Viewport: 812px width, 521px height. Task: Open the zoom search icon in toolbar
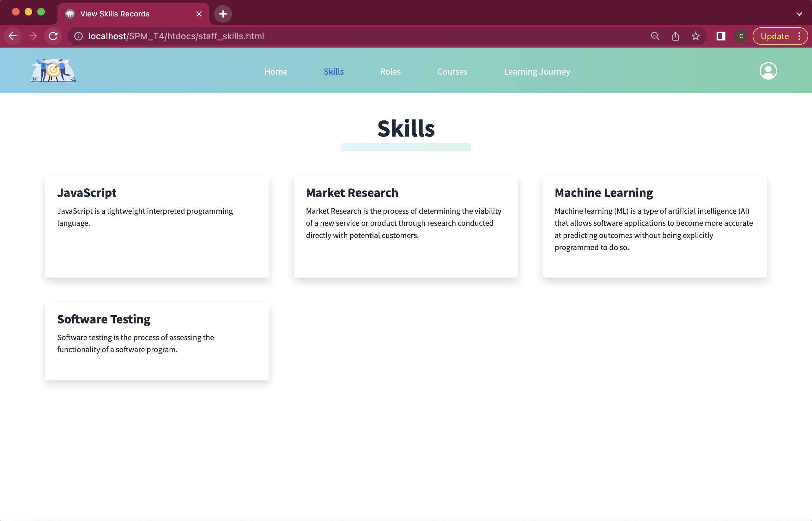pyautogui.click(x=655, y=36)
